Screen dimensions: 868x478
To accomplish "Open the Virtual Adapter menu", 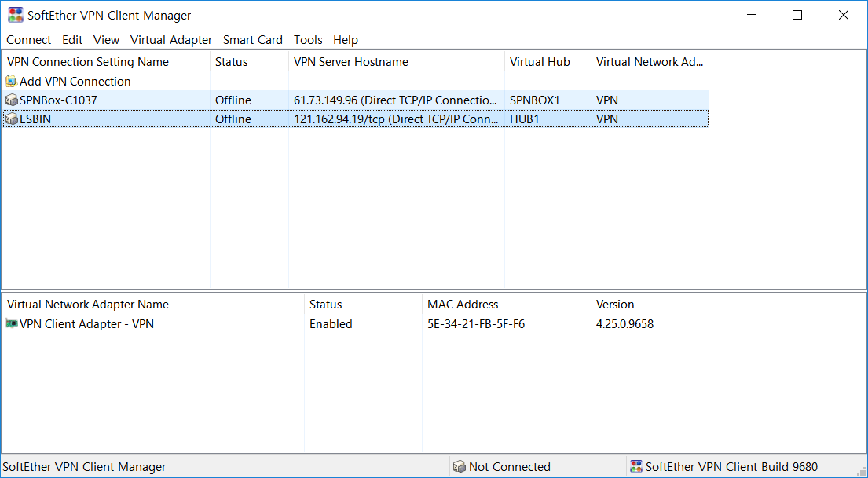I will pos(171,40).
